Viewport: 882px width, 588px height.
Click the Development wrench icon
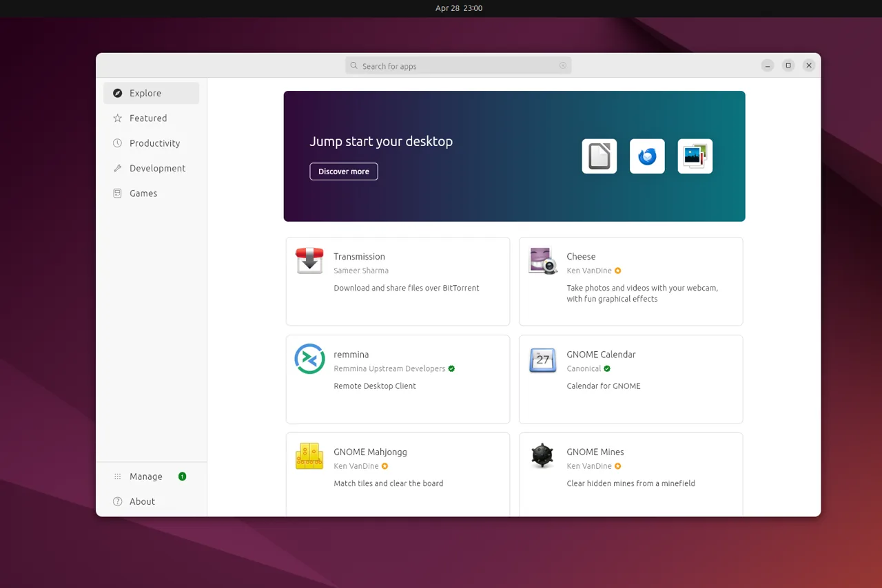click(x=117, y=168)
